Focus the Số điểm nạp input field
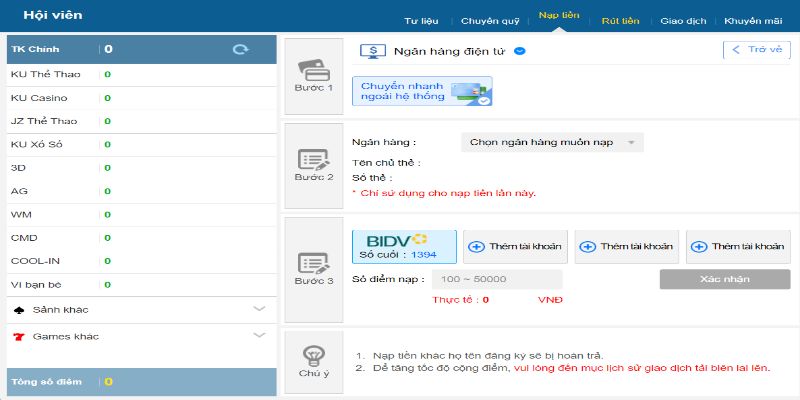The height and width of the screenshot is (400, 800). point(497,280)
